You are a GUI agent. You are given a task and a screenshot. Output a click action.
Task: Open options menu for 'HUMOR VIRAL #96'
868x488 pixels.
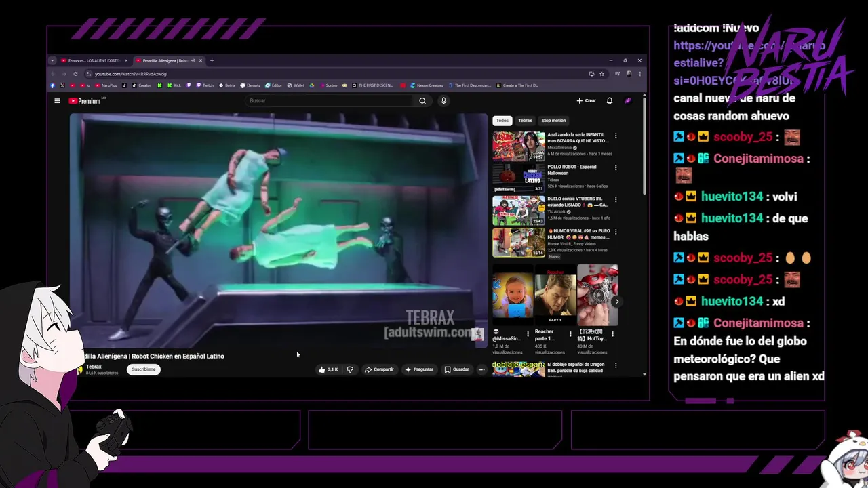pyautogui.click(x=616, y=232)
